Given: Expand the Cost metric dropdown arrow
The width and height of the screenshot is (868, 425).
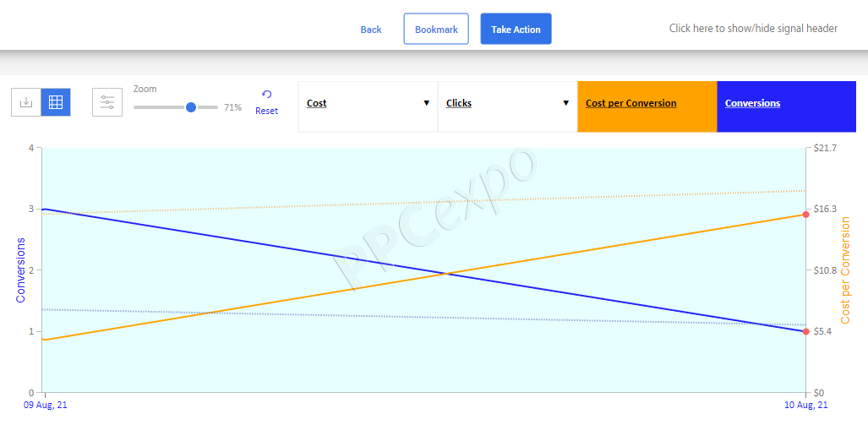Looking at the screenshot, I should click(426, 103).
